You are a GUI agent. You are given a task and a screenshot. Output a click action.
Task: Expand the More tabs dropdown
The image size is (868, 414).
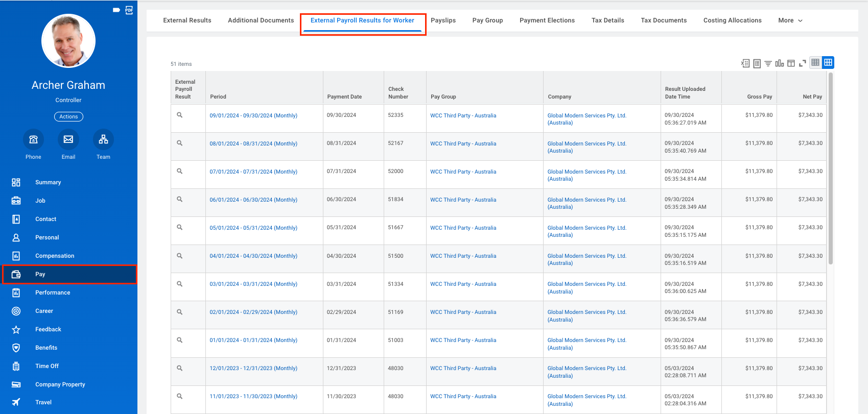tap(790, 20)
